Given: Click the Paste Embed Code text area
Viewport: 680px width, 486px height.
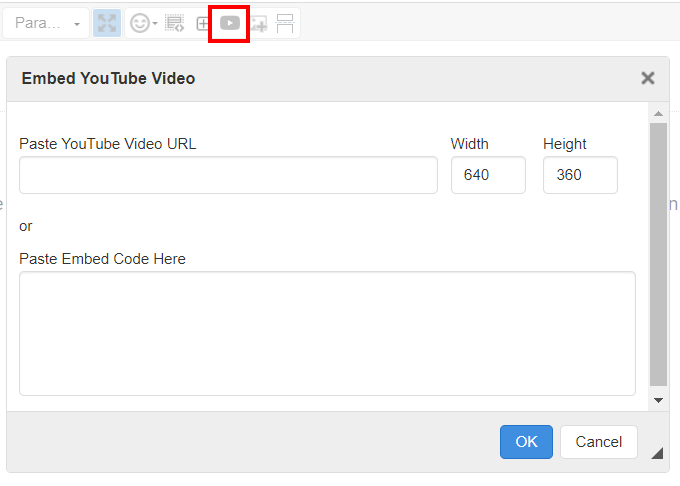Looking at the screenshot, I should point(327,333).
